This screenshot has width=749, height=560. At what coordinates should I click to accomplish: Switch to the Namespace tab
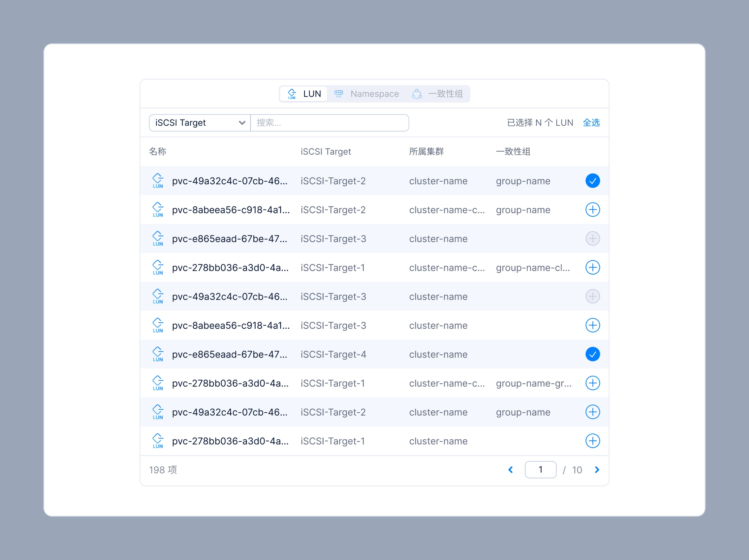pyautogui.click(x=367, y=94)
